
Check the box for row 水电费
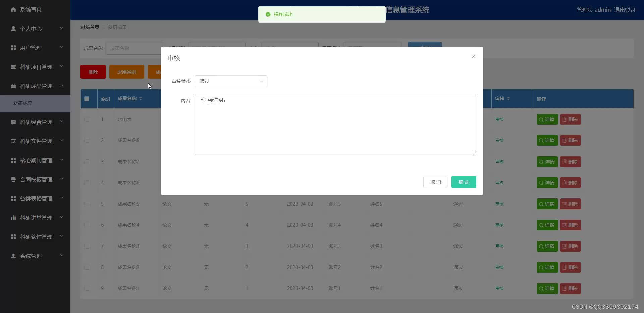point(87,119)
